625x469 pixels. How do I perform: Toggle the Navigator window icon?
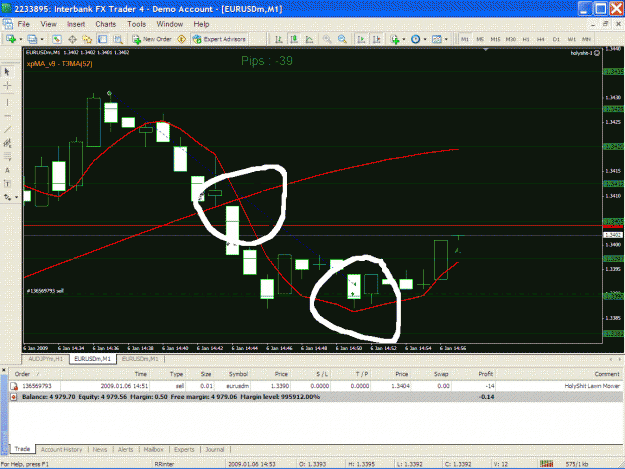[x=87, y=39]
